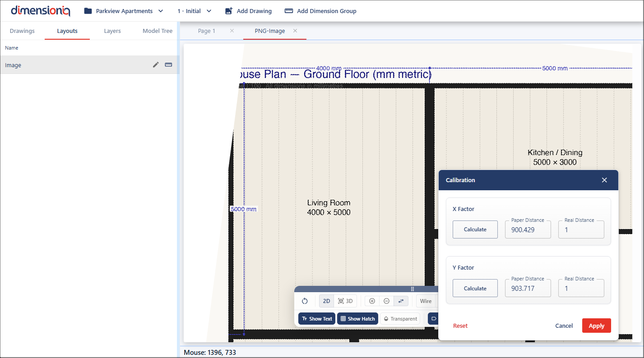
Task: Open the Parkview Apartments project dropdown
Action: pos(124,11)
